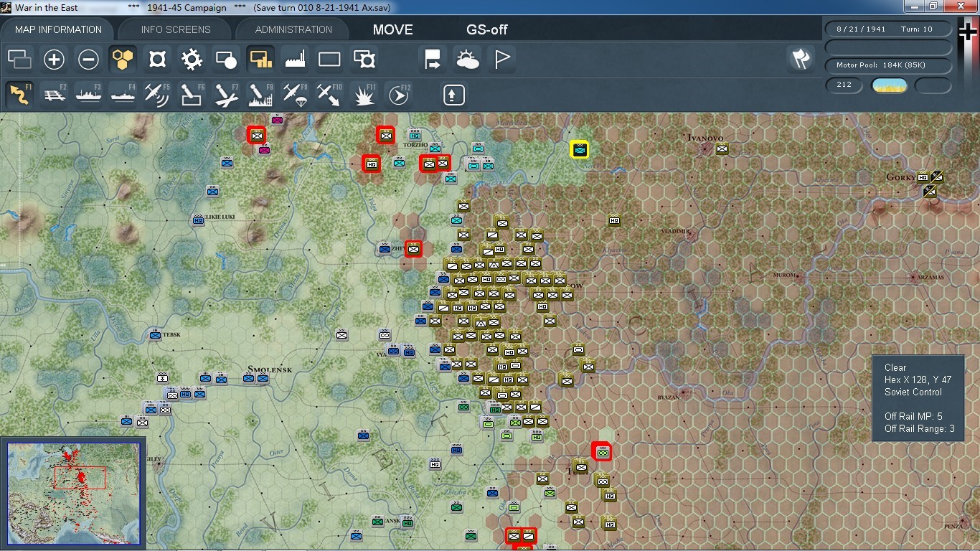The image size is (980, 551).
Task: Click the Vladimir city label
Action: pyautogui.click(x=676, y=232)
